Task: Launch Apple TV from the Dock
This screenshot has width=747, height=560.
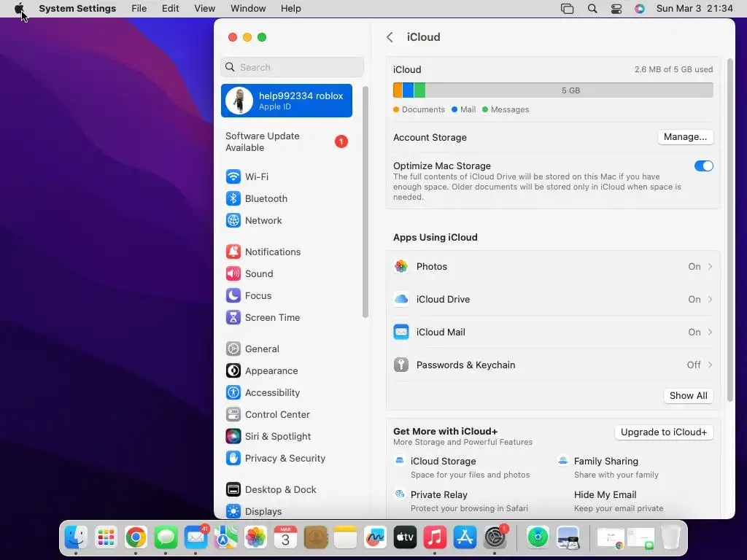Action: click(406, 537)
